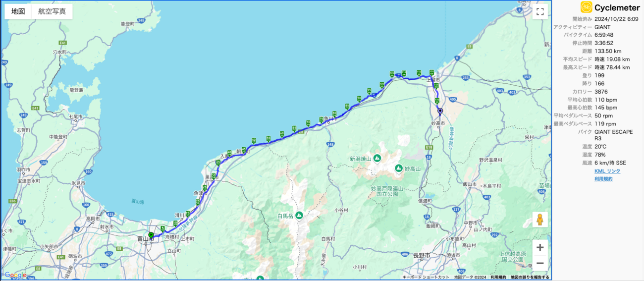Screen dimensions: 644x281
Task: Click the 40 km marker near 入善町
Action: [x=229, y=153]
